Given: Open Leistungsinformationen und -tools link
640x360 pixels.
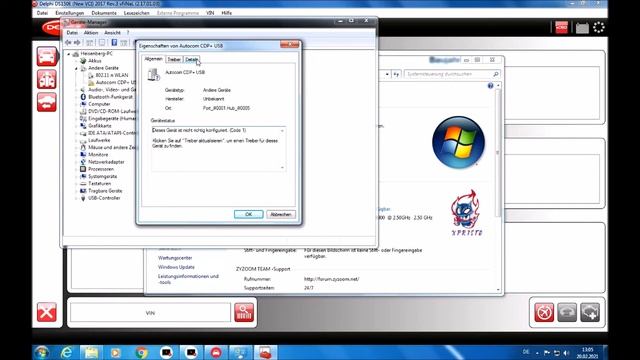Looking at the screenshot, I should click(188, 279).
